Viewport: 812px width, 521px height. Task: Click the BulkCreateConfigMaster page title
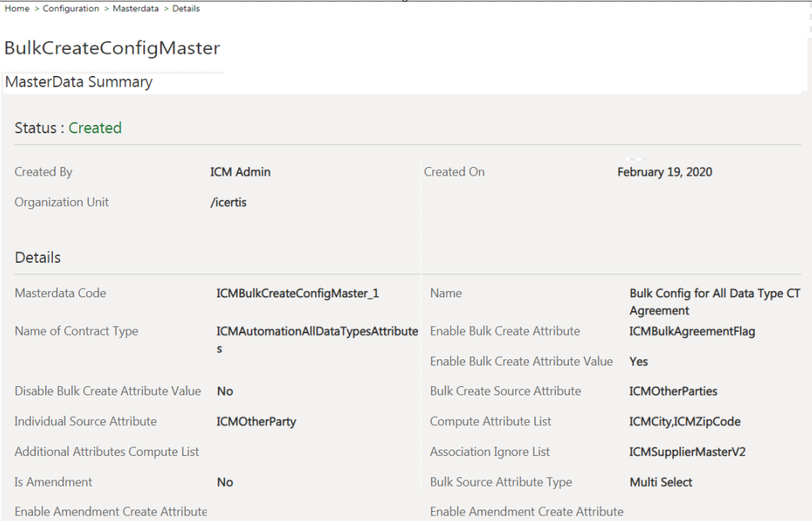pyautogui.click(x=112, y=48)
